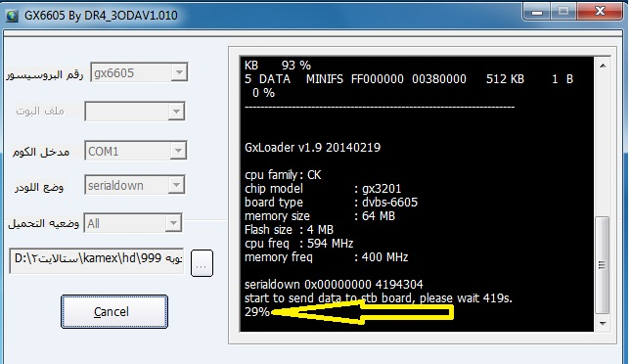631x364 pixels.
Task: Click the log vertical scrollbar thumb
Action: tap(603, 265)
